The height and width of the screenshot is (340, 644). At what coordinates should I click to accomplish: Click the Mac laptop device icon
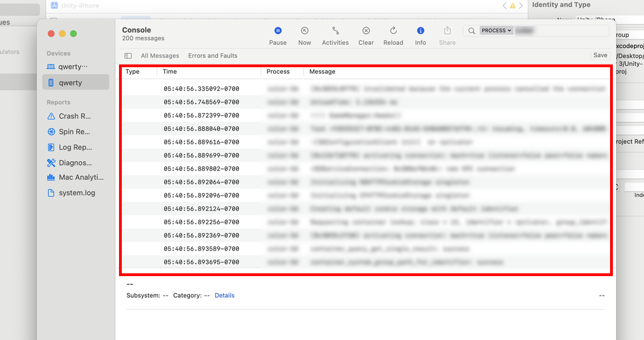pos(51,67)
